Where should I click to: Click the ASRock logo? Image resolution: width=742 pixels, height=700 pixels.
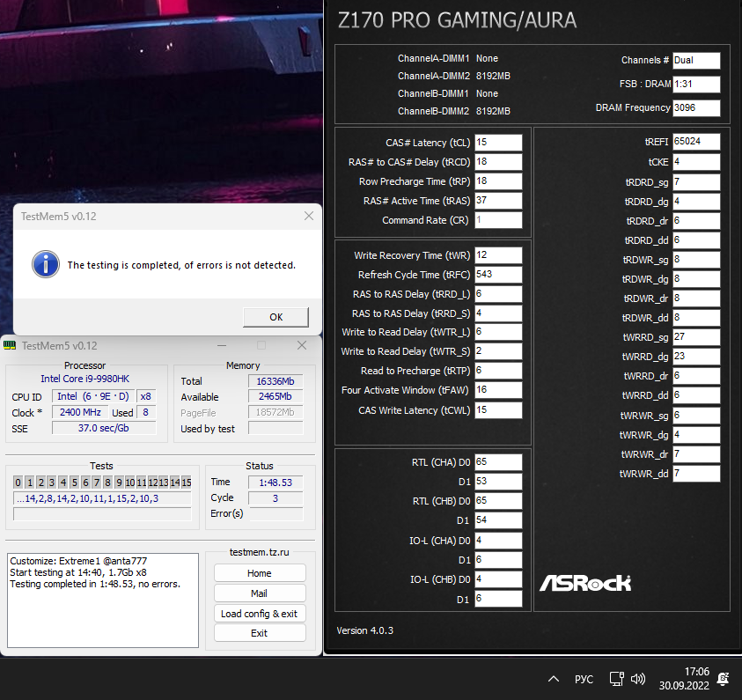pyautogui.click(x=585, y=583)
